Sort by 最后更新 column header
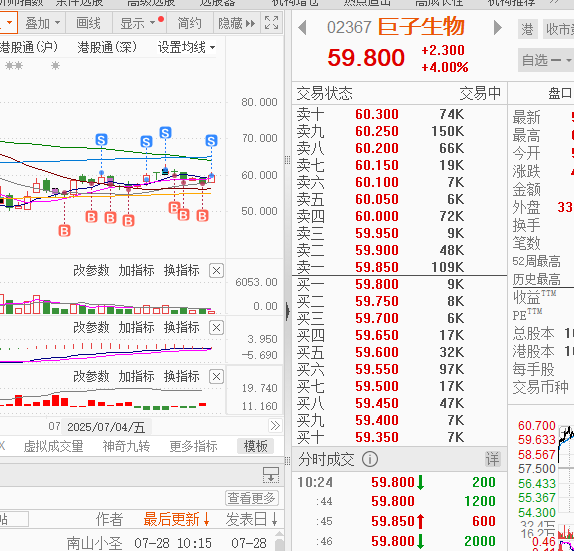 click(x=176, y=519)
